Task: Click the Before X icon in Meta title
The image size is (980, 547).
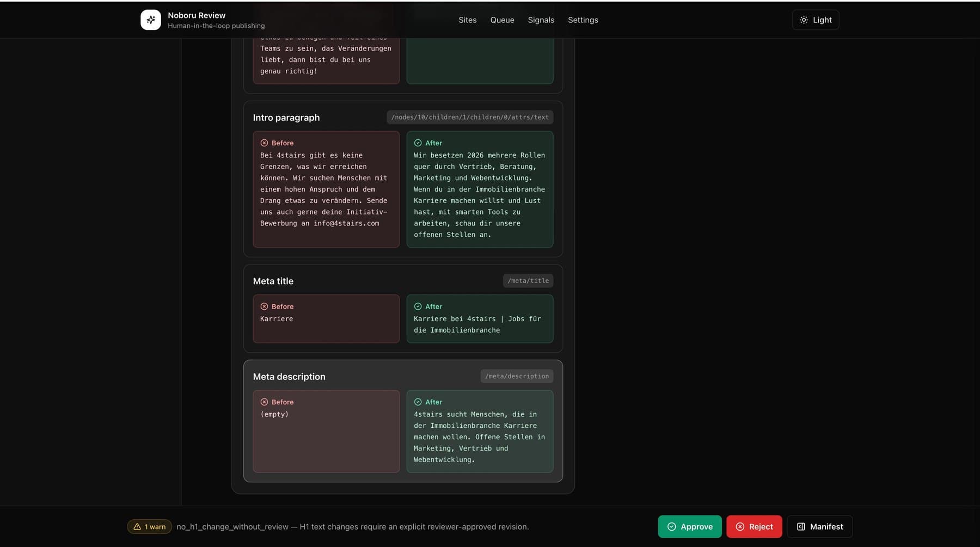Action: [x=264, y=306]
